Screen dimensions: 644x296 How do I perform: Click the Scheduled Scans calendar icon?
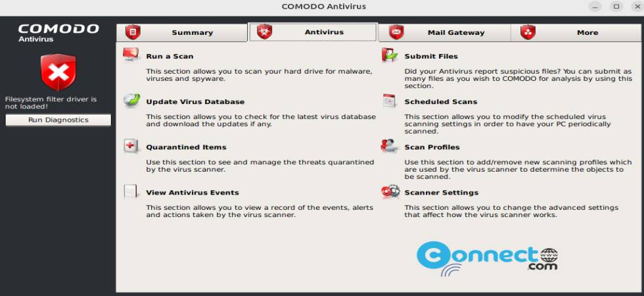click(x=389, y=101)
